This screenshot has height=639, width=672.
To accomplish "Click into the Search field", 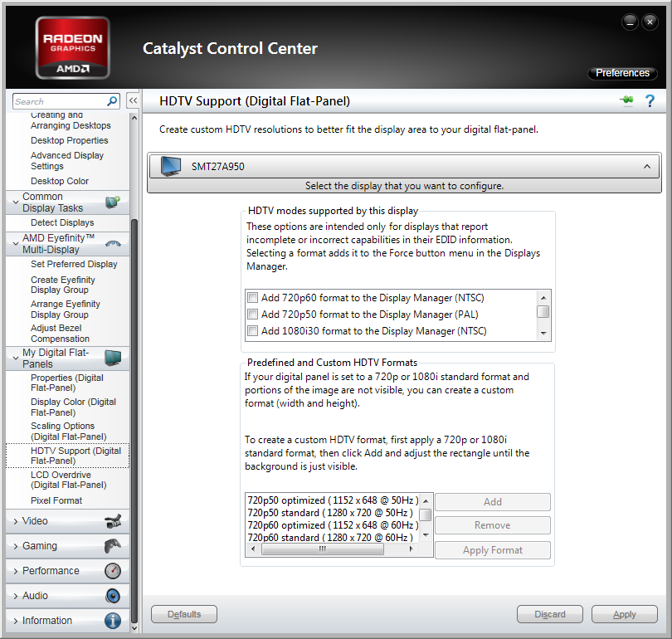I will pyautogui.click(x=60, y=101).
